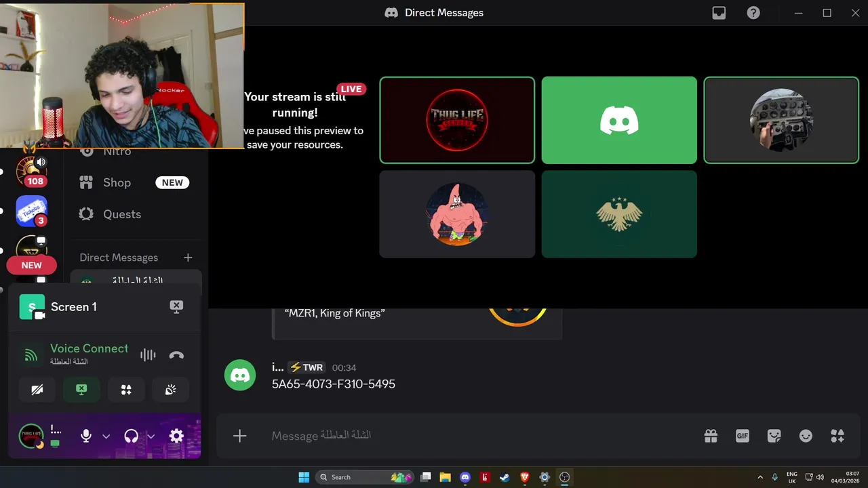Click the red NEW mentions pill
The image size is (868, 488).
point(31,265)
